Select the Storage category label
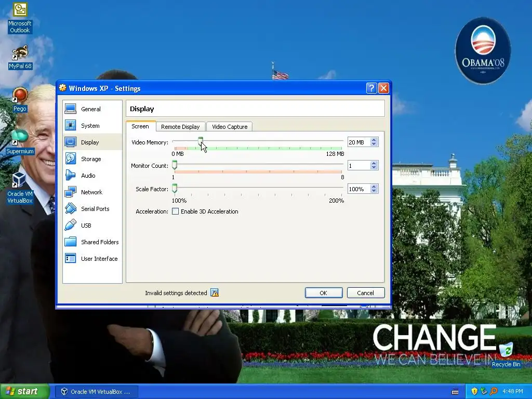 [91, 159]
